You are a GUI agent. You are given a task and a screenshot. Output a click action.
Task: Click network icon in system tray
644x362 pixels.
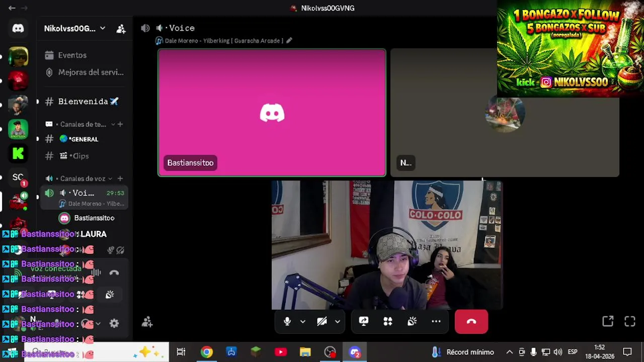click(x=546, y=352)
